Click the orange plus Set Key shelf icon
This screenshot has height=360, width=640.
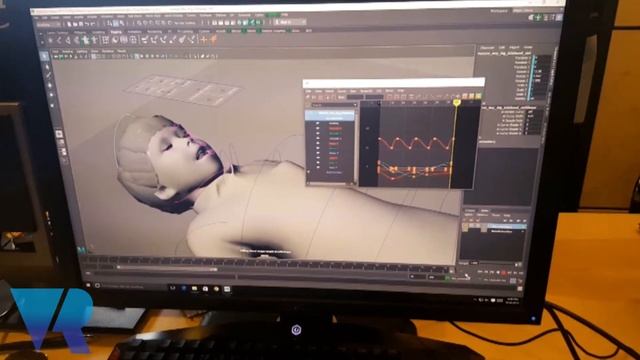point(204,39)
